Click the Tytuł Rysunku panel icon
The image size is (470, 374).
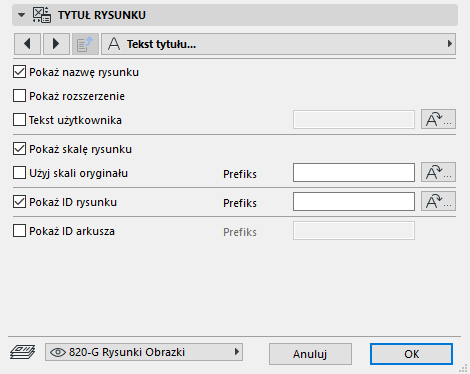[x=42, y=15]
